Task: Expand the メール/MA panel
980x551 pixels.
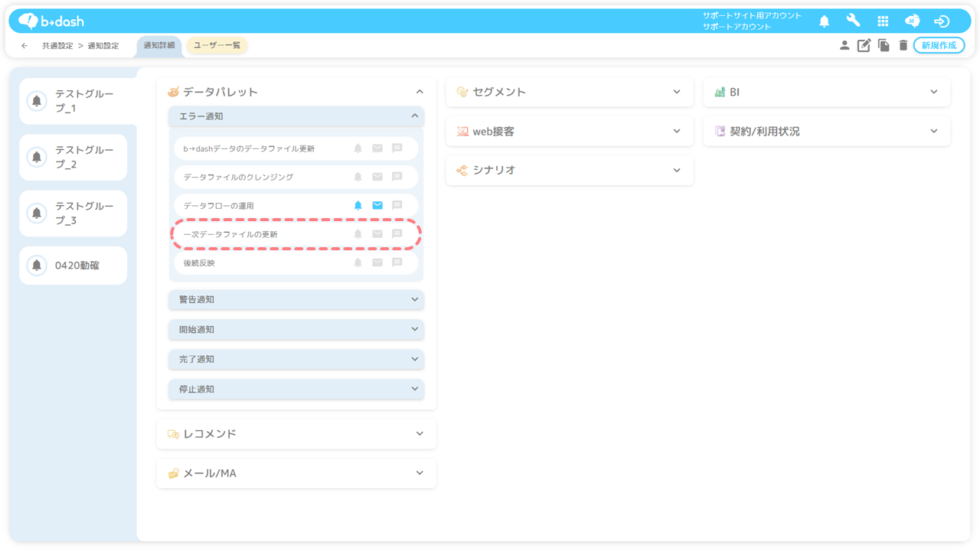Action: click(x=296, y=474)
